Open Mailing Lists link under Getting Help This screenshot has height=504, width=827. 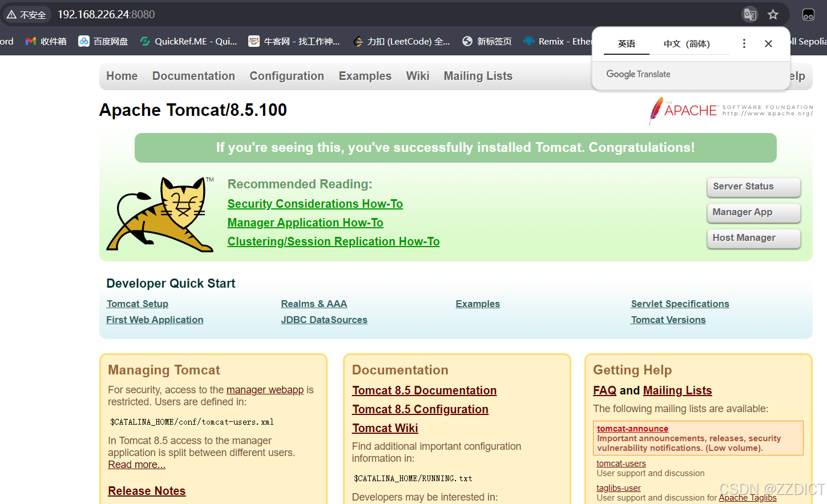point(677,390)
